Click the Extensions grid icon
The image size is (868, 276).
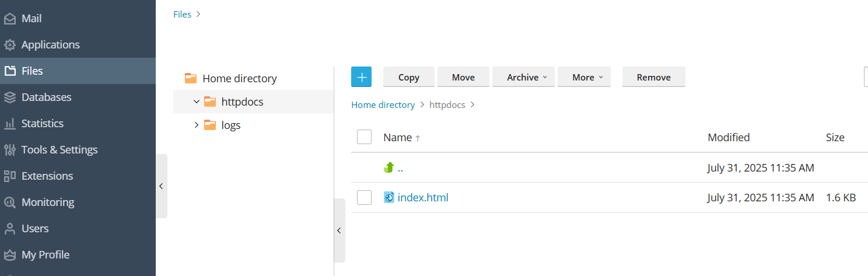(10, 176)
